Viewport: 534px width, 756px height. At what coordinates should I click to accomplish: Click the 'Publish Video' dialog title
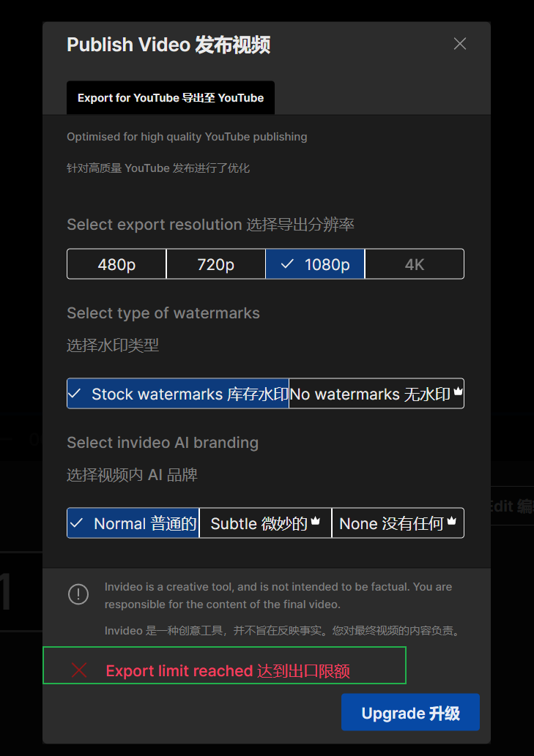pyautogui.click(x=168, y=45)
